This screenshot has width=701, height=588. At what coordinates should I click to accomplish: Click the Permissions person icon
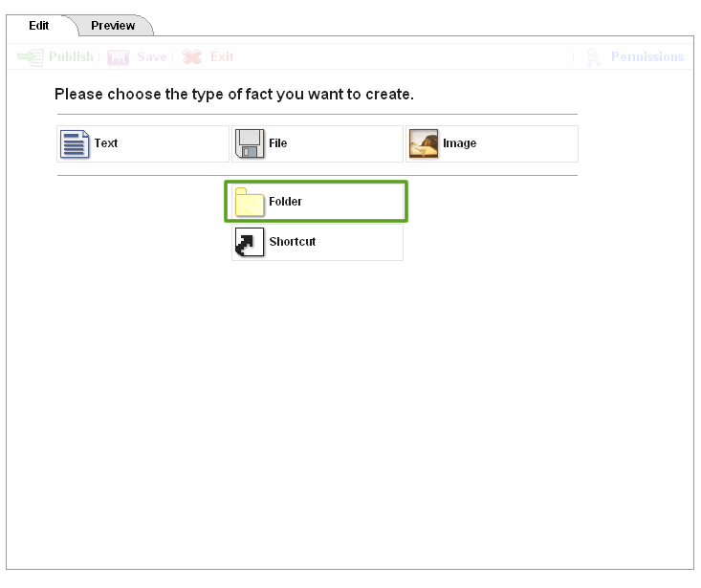tap(594, 57)
